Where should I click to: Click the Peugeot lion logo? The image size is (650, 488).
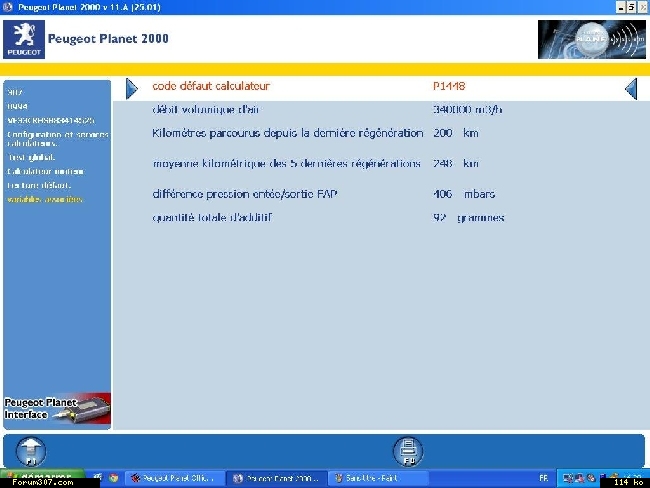[24, 39]
